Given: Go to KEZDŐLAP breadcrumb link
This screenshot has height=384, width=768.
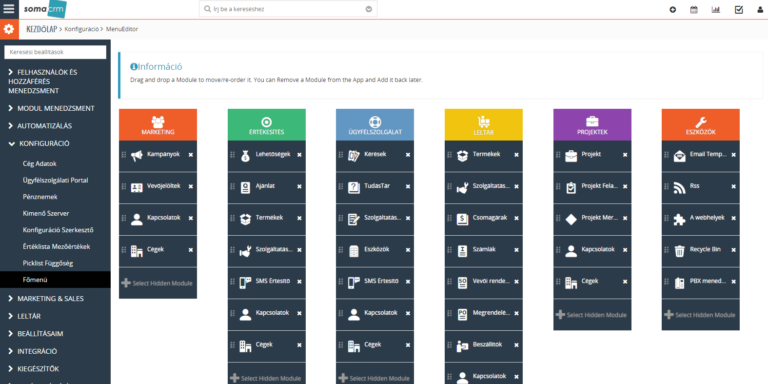Looking at the screenshot, I should pyautogui.click(x=42, y=29).
